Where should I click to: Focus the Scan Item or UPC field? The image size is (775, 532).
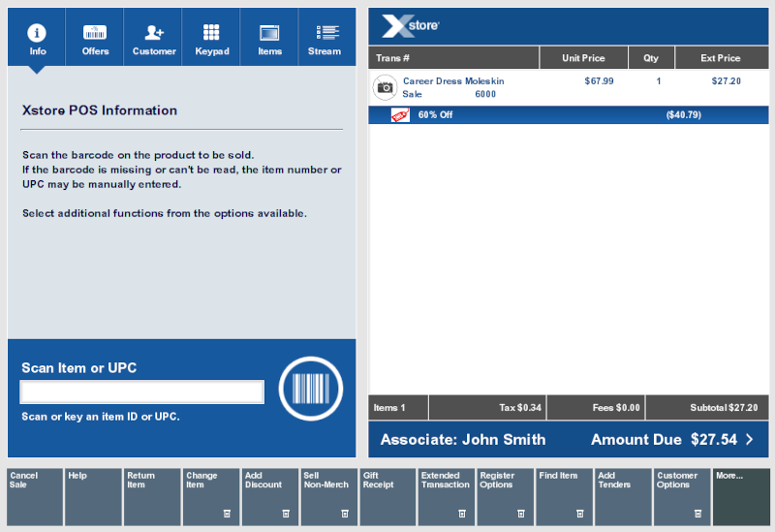click(141, 392)
